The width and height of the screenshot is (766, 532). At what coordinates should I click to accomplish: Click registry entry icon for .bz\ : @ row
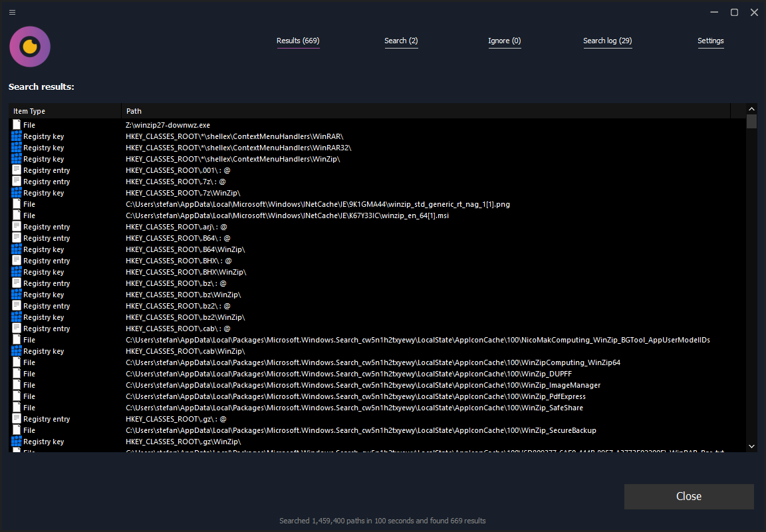[x=17, y=283]
